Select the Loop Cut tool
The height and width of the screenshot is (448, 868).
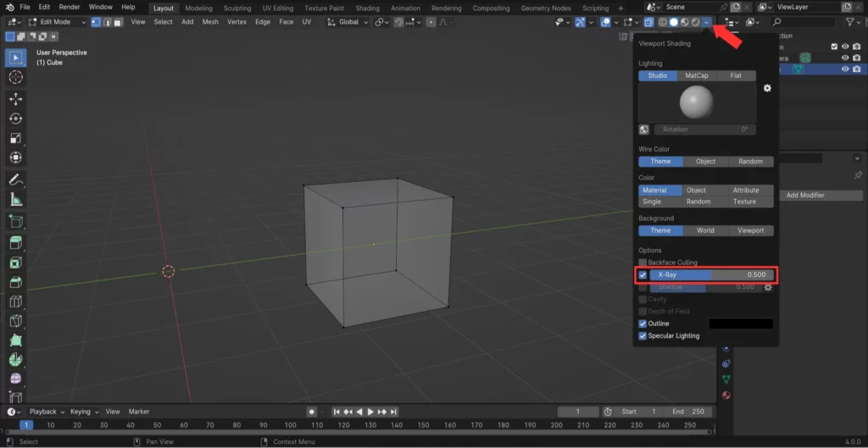15,301
